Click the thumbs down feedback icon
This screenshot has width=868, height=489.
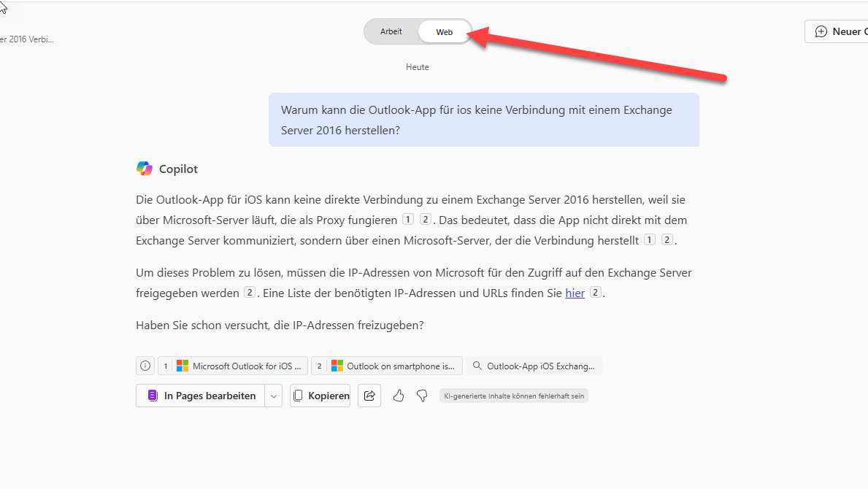421,396
